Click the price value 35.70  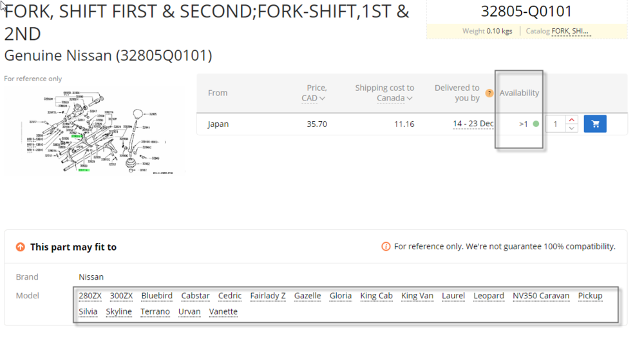coord(317,124)
